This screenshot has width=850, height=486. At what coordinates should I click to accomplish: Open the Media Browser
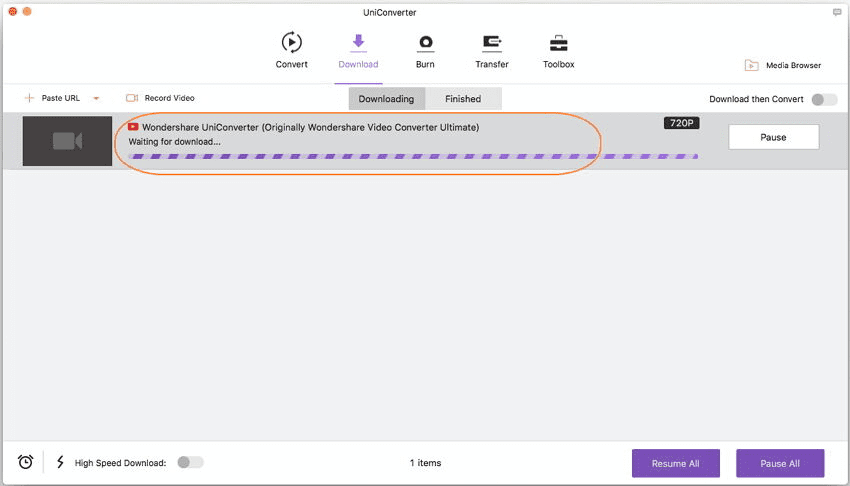782,66
